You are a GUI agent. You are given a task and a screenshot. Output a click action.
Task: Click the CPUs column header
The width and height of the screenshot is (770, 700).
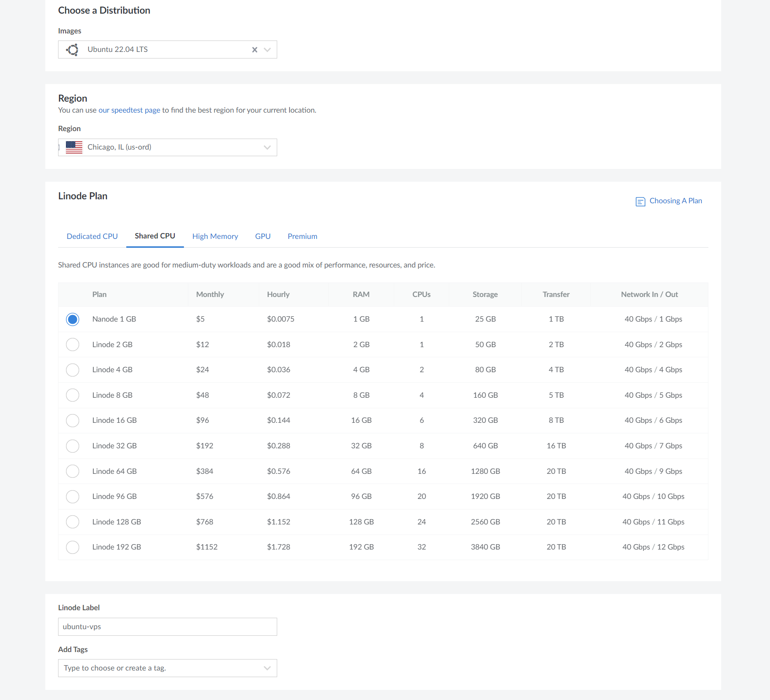[x=422, y=294]
